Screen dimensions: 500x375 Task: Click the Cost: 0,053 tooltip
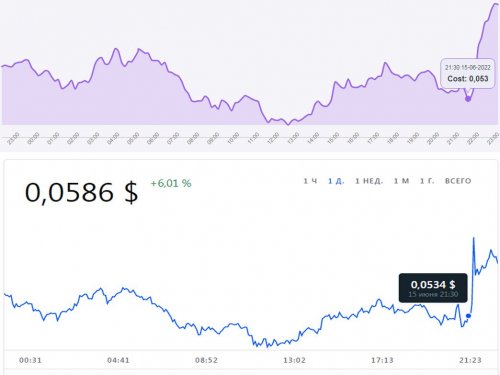tap(467, 74)
